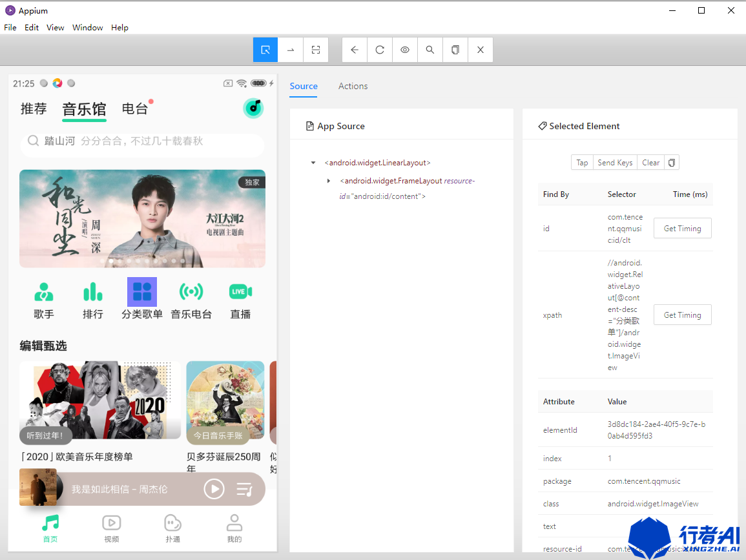Quit session with X toolbar icon
This screenshot has height=560, width=746.
pos(481,50)
